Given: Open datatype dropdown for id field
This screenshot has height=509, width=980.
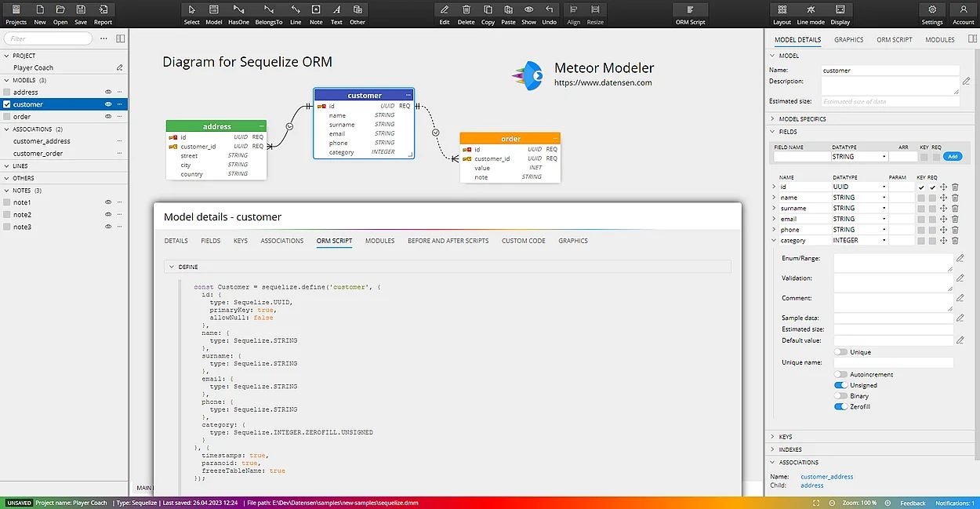Looking at the screenshot, I should [x=859, y=187].
